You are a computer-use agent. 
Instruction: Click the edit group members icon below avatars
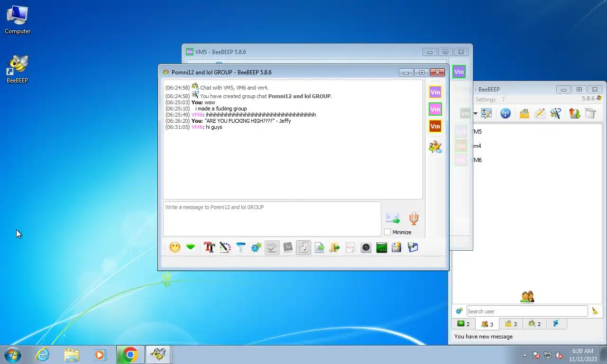[x=435, y=146]
